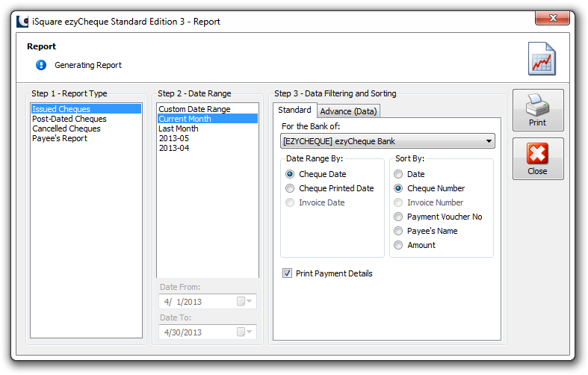This screenshot has height=375, width=588.
Task: Pick Payee's Report in report type list
Action: [86, 138]
